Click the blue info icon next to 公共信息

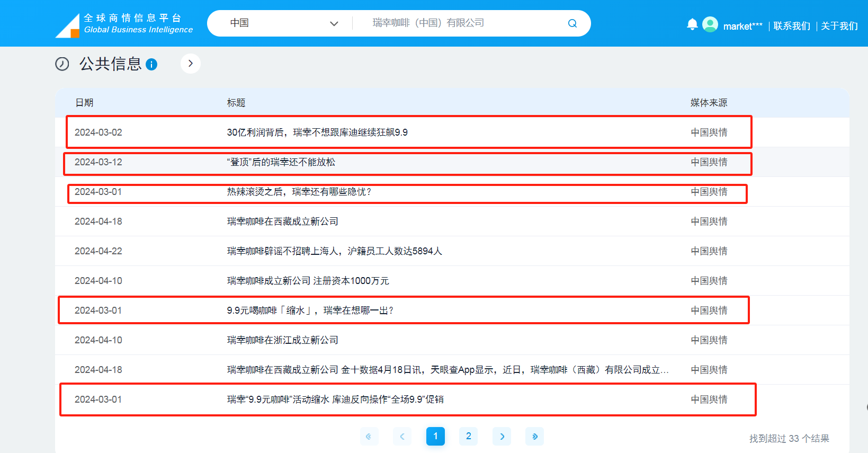click(x=151, y=65)
